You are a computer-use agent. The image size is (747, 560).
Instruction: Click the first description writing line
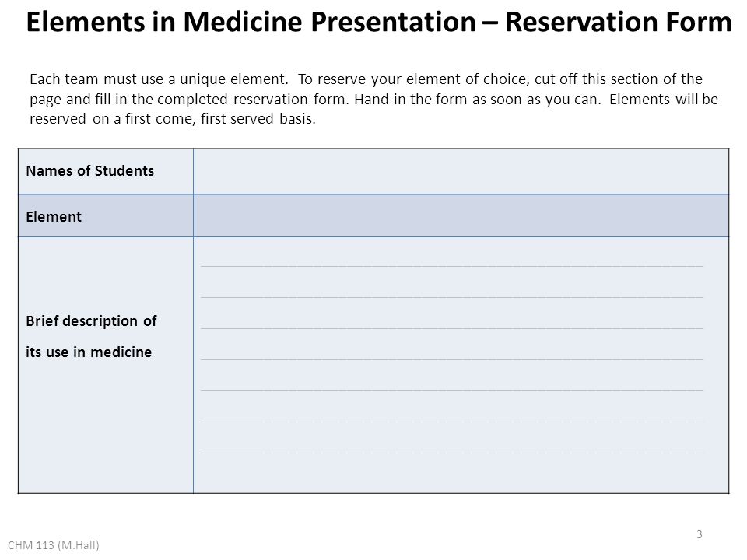(x=451, y=266)
